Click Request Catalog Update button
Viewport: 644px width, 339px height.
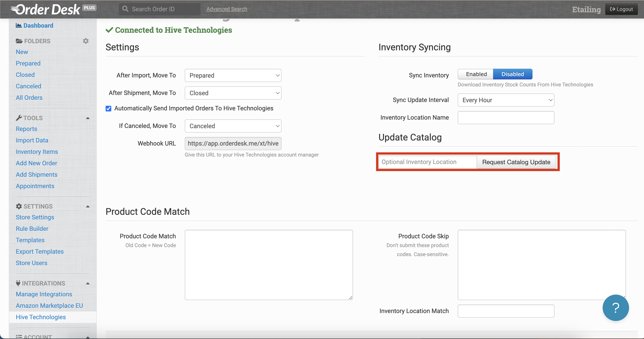tap(516, 162)
